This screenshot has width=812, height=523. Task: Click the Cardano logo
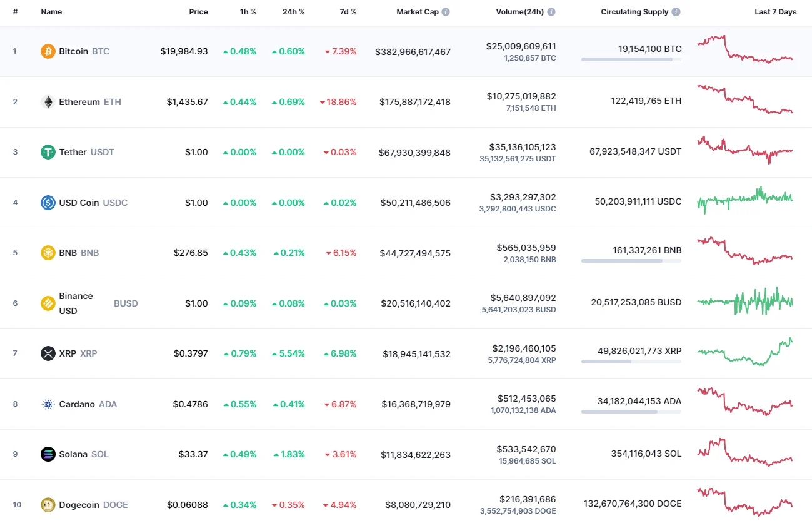tap(48, 404)
